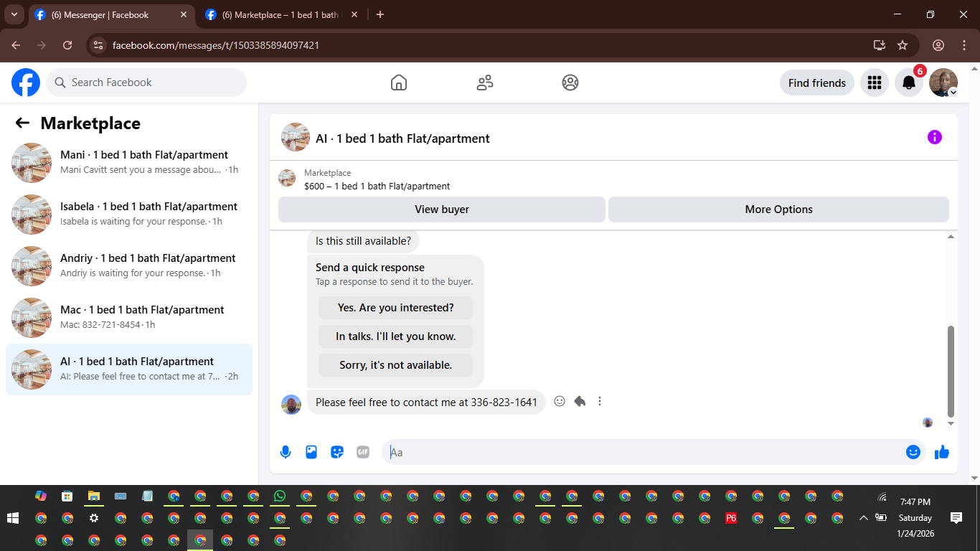Open the purple conversation information icon

coord(934,137)
